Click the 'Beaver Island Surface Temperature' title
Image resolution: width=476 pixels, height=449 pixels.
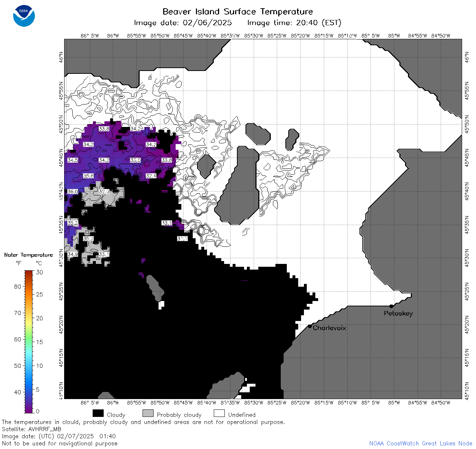click(x=238, y=12)
